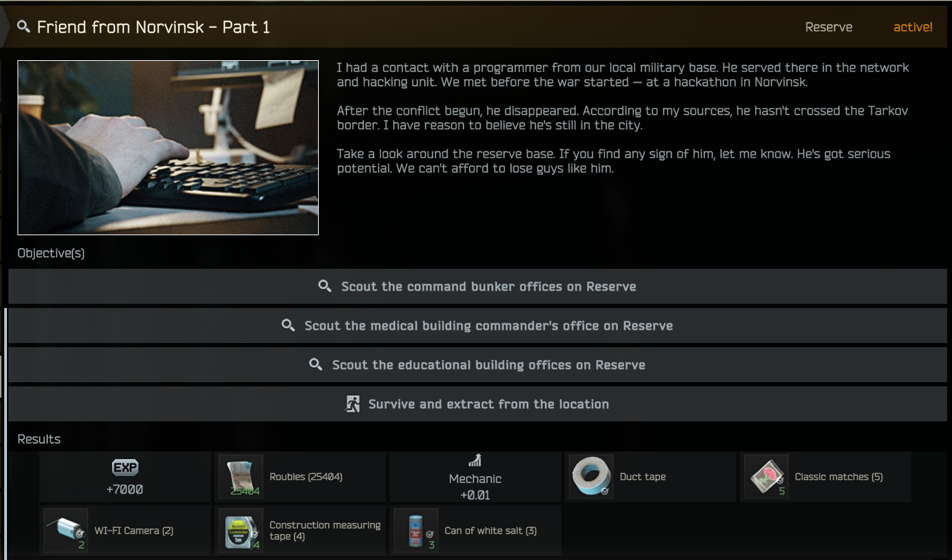The height and width of the screenshot is (560, 952).
Task: Select Survive and extract from the location
Action: coord(478,404)
